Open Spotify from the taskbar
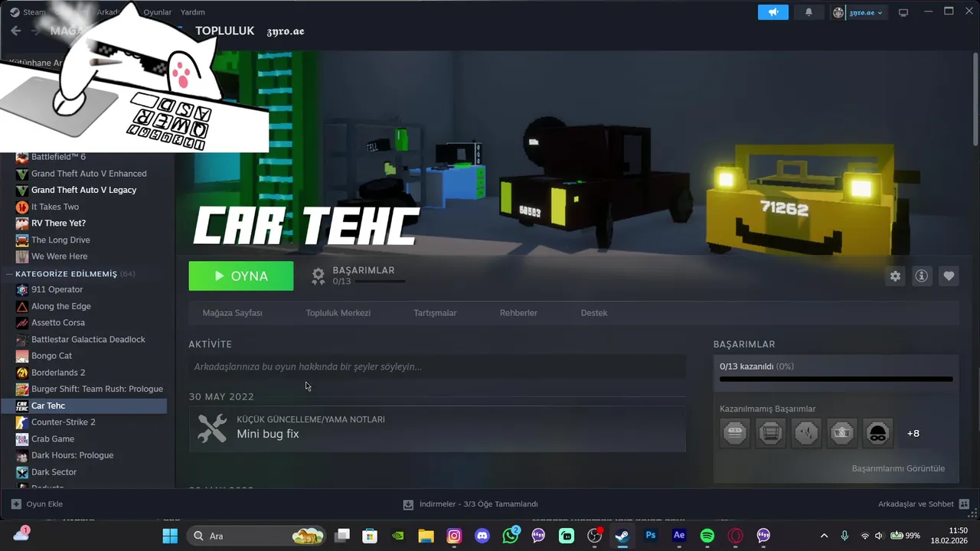The width and height of the screenshot is (980, 551). coord(707,536)
